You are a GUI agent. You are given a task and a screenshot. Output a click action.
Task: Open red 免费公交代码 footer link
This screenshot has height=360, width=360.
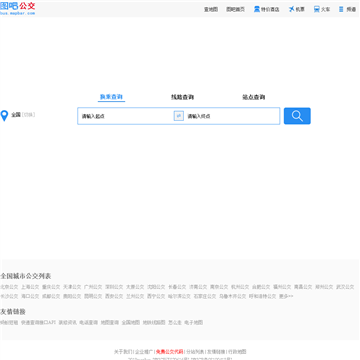[x=170, y=351]
